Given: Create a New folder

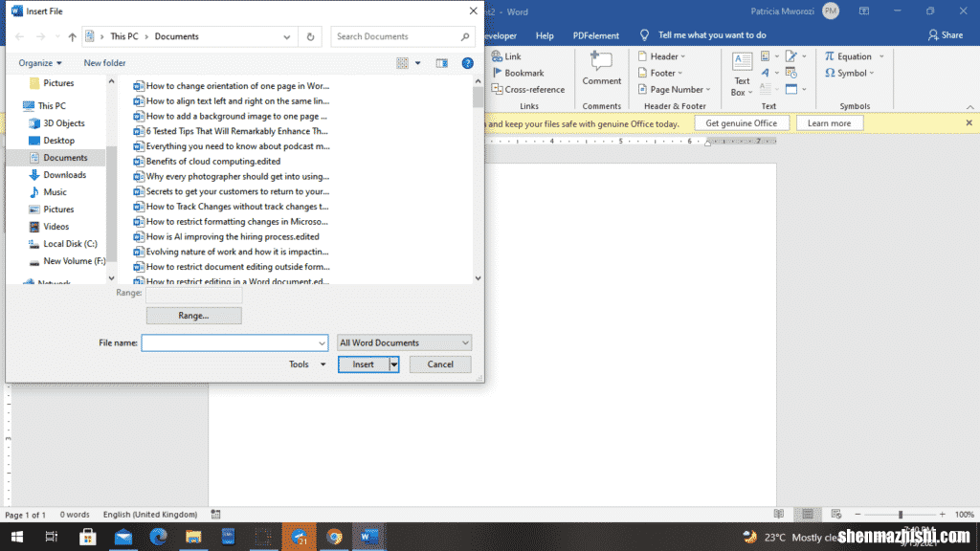Looking at the screenshot, I should (104, 63).
